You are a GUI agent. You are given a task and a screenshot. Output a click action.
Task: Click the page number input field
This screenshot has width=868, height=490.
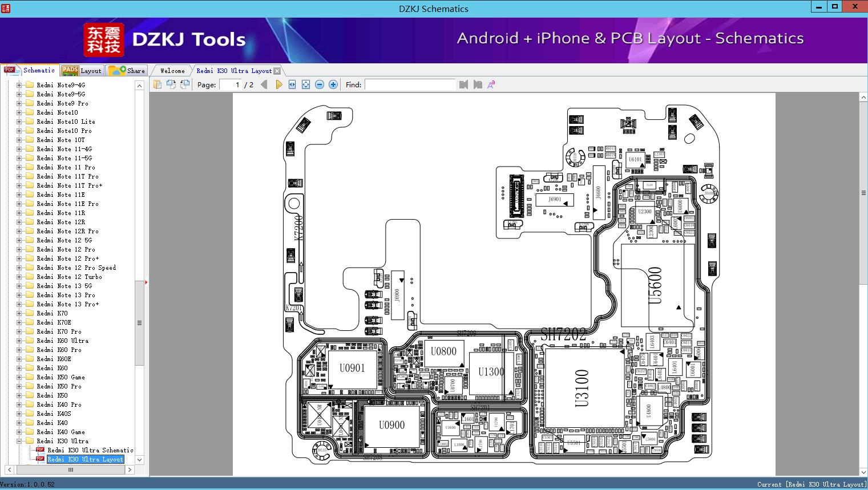[x=230, y=84]
